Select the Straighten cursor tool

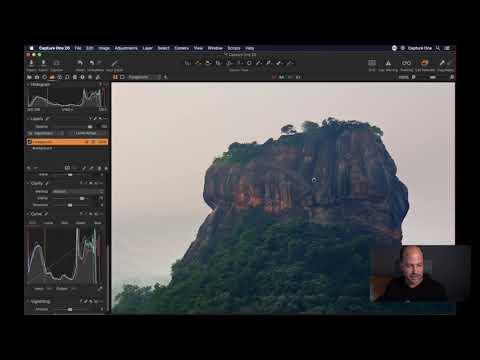(x=229, y=63)
